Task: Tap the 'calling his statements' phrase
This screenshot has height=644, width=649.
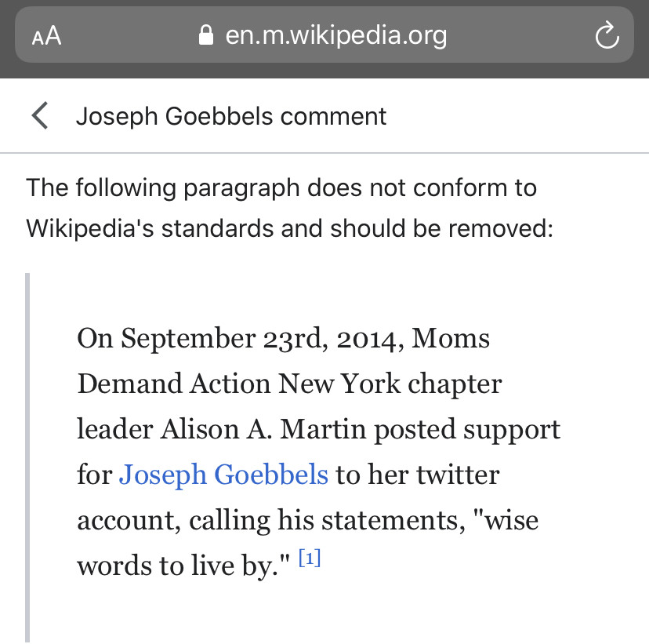Action: coord(327,520)
